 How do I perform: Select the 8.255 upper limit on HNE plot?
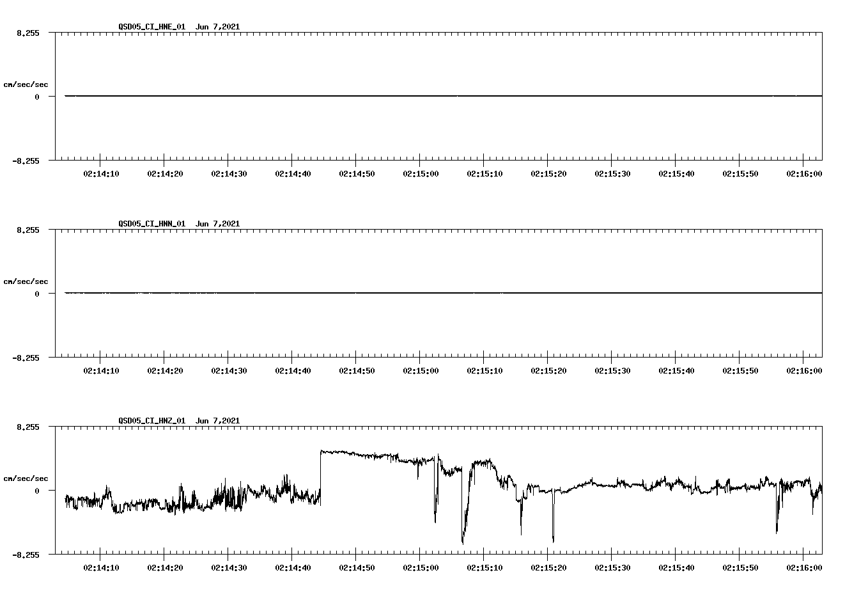point(28,33)
